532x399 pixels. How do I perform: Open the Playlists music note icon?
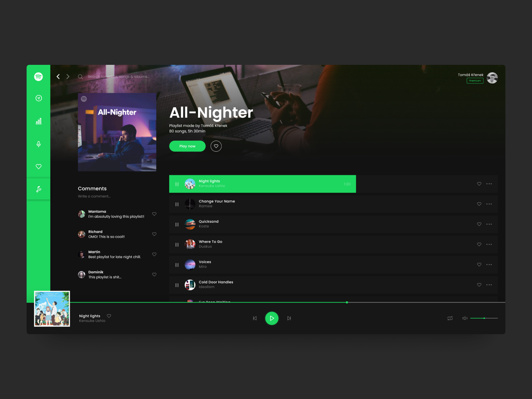39,189
